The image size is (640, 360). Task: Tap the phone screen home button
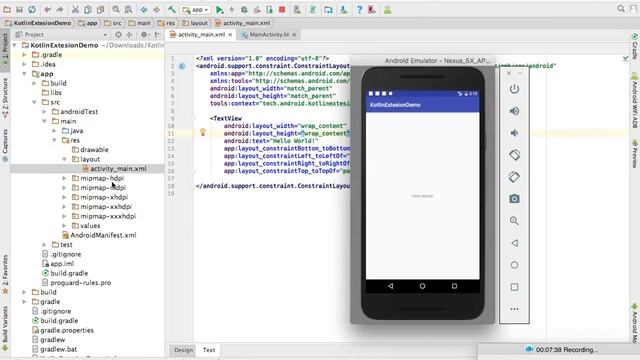[422, 286]
